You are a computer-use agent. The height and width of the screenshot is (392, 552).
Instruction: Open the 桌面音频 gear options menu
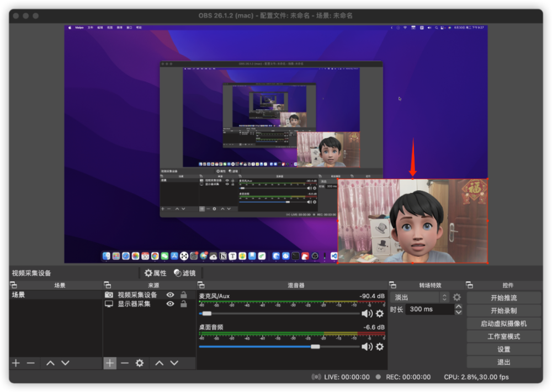coord(380,347)
